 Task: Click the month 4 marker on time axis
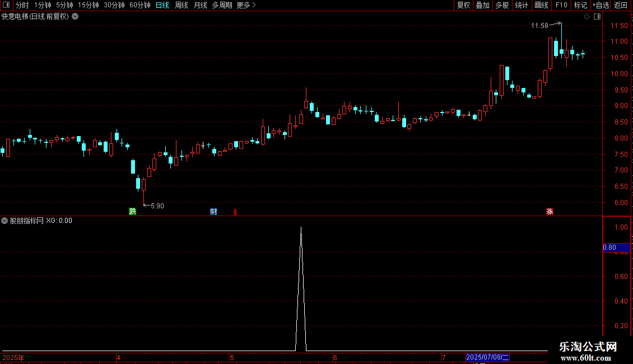tap(118, 357)
